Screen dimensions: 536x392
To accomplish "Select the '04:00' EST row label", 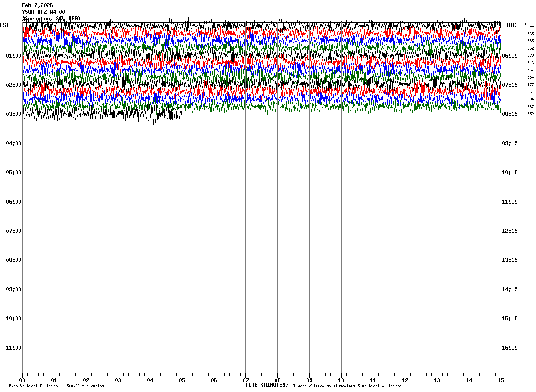I will pyautogui.click(x=14, y=143).
